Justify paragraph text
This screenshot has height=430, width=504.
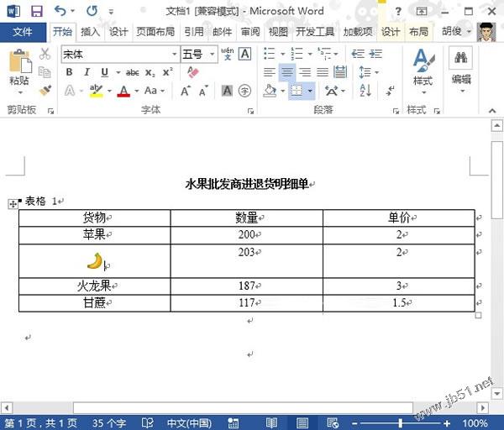323,72
